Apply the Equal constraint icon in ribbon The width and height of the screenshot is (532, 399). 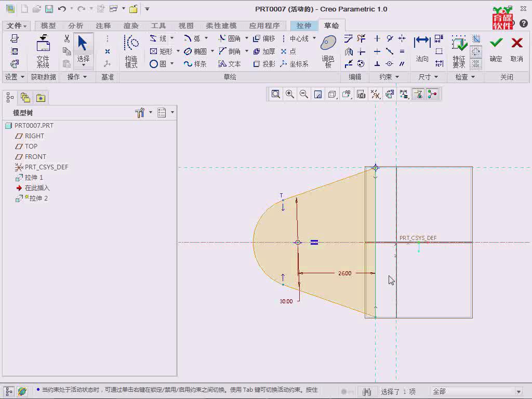click(x=402, y=51)
